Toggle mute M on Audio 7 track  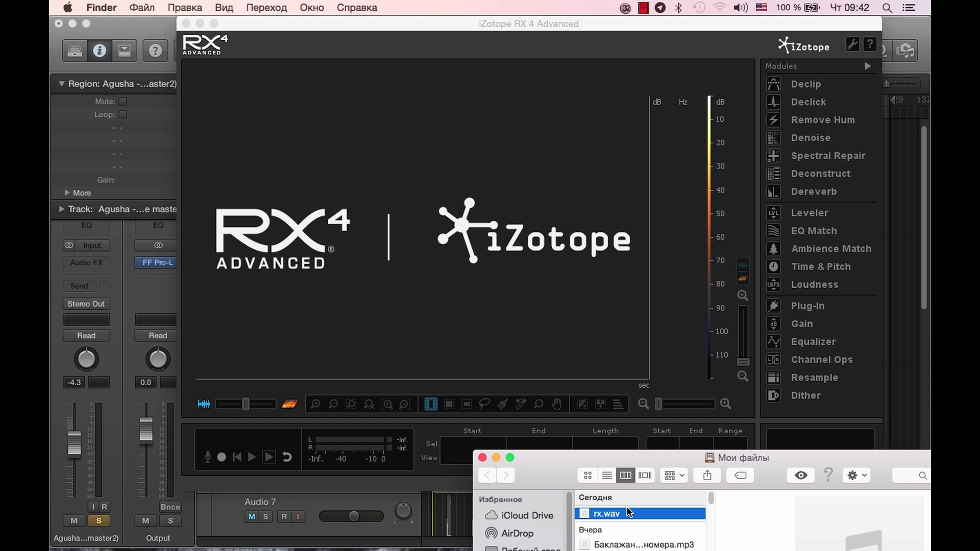pyautogui.click(x=252, y=516)
